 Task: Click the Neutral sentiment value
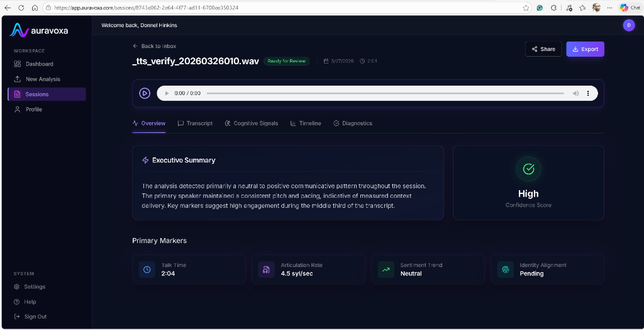coord(411,273)
